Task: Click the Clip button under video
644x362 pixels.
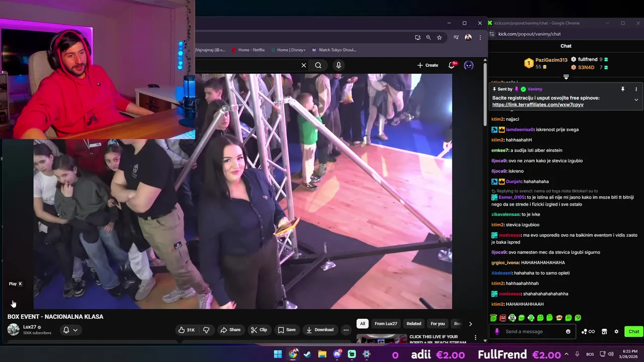Action: pyautogui.click(x=259, y=330)
